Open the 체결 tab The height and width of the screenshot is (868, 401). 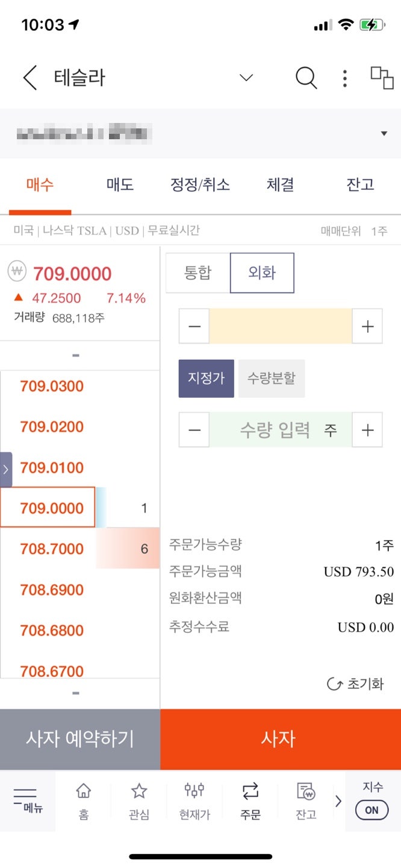point(279,185)
